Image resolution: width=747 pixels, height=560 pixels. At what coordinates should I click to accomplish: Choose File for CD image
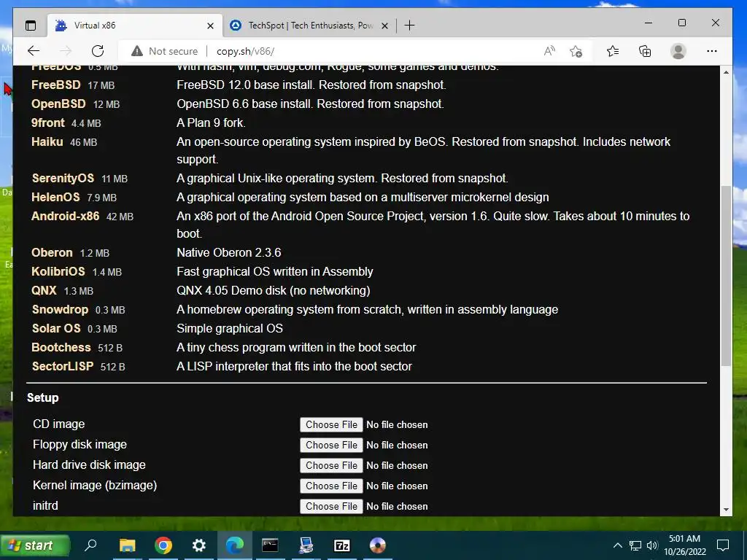coord(331,425)
